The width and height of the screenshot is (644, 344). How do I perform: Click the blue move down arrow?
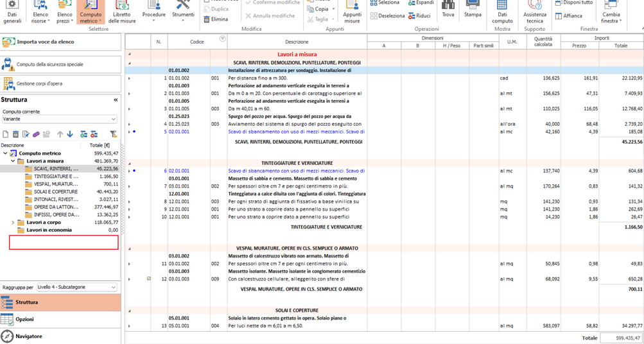pyautogui.click(x=70, y=134)
